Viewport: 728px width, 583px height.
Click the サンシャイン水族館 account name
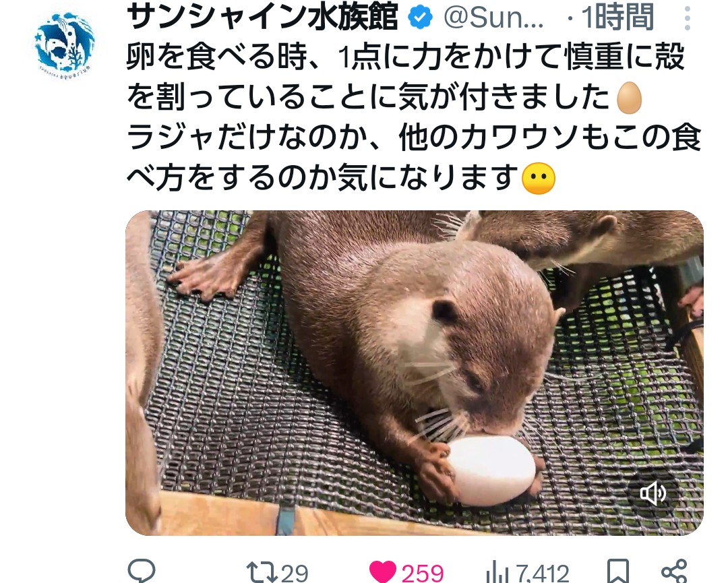pos(263,17)
